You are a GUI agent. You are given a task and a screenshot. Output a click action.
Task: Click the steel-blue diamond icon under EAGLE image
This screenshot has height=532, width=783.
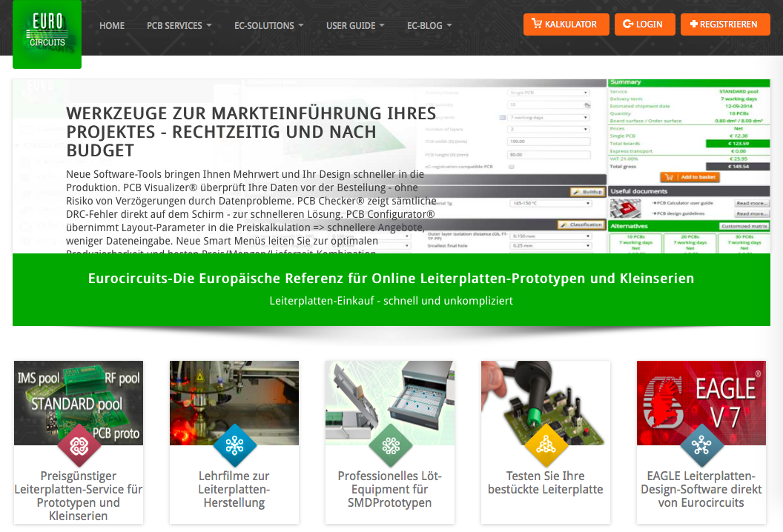[701, 445]
